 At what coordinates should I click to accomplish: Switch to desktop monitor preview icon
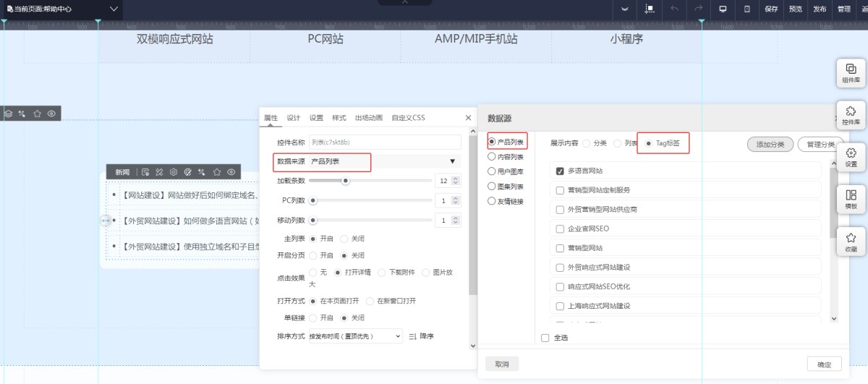tap(722, 9)
